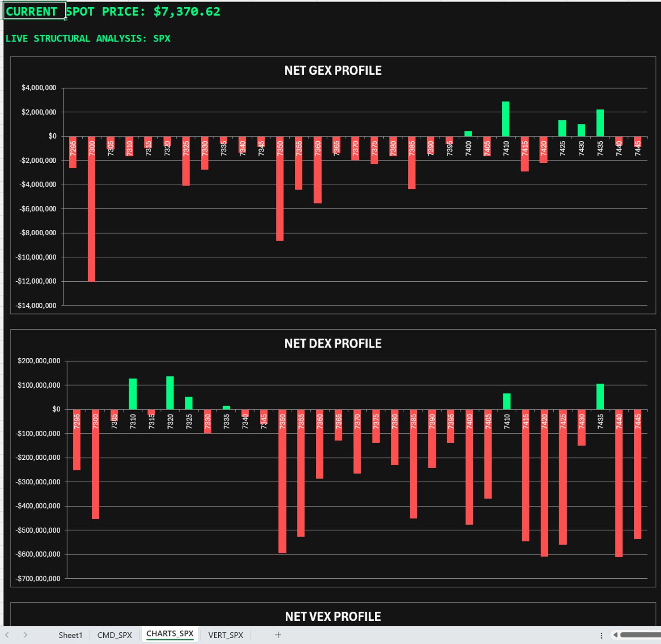661x644 pixels.
Task: Click the 7350 red bar in GEX chart
Action: 280,189
